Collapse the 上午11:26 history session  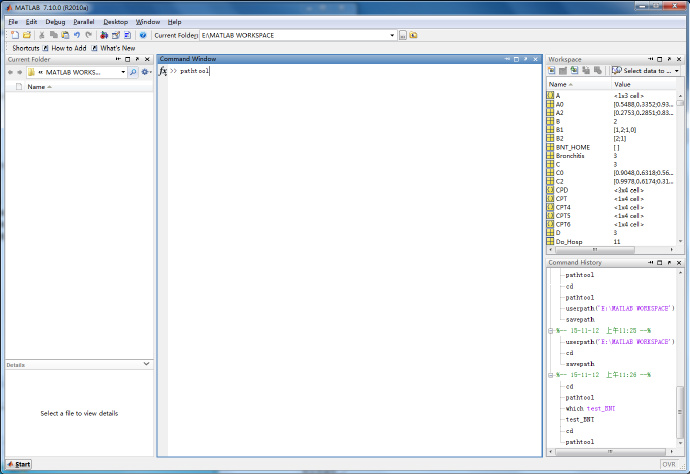pos(550,375)
